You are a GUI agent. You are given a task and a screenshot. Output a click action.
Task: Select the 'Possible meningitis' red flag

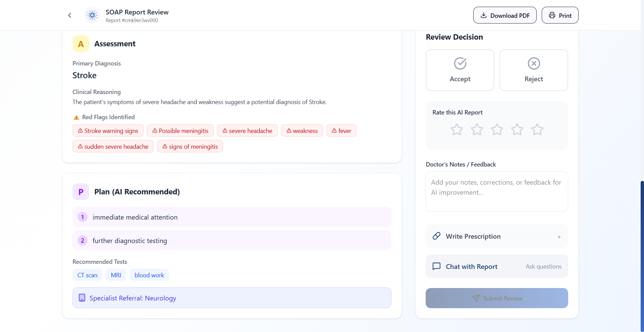[x=180, y=131]
